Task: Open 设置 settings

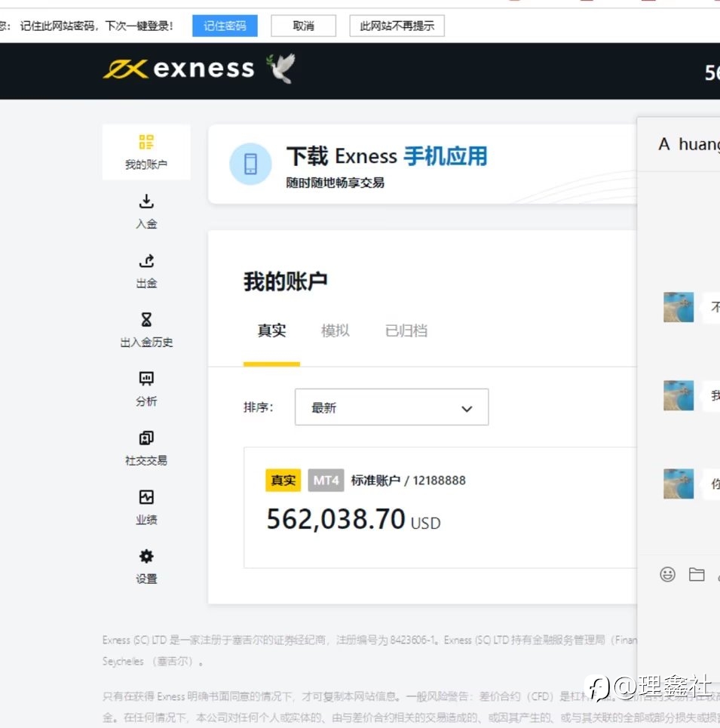Action: [x=146, y=567]
